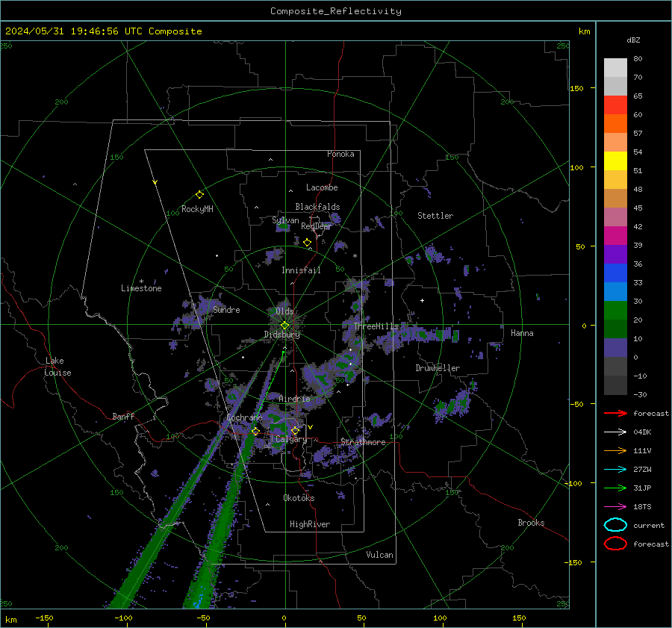Click the 04DK legend label
The width and height of the screenshot is (672, 628).
[642, 432]
